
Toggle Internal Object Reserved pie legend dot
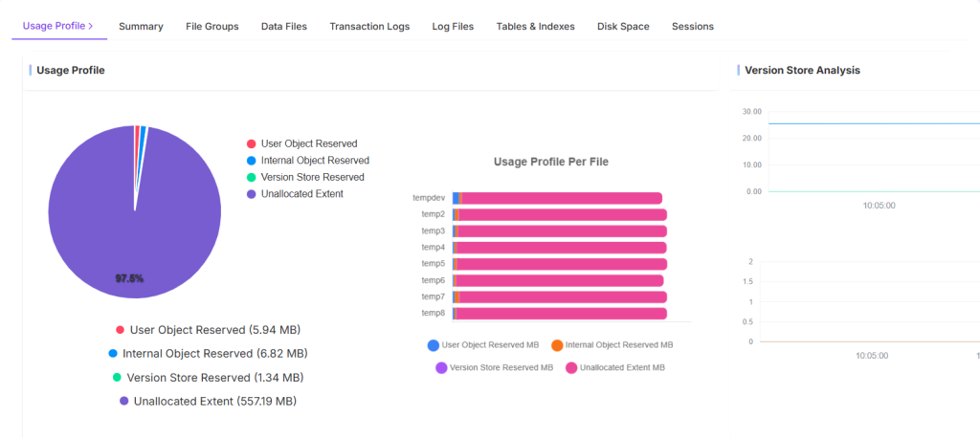click(x=251, y=161)
